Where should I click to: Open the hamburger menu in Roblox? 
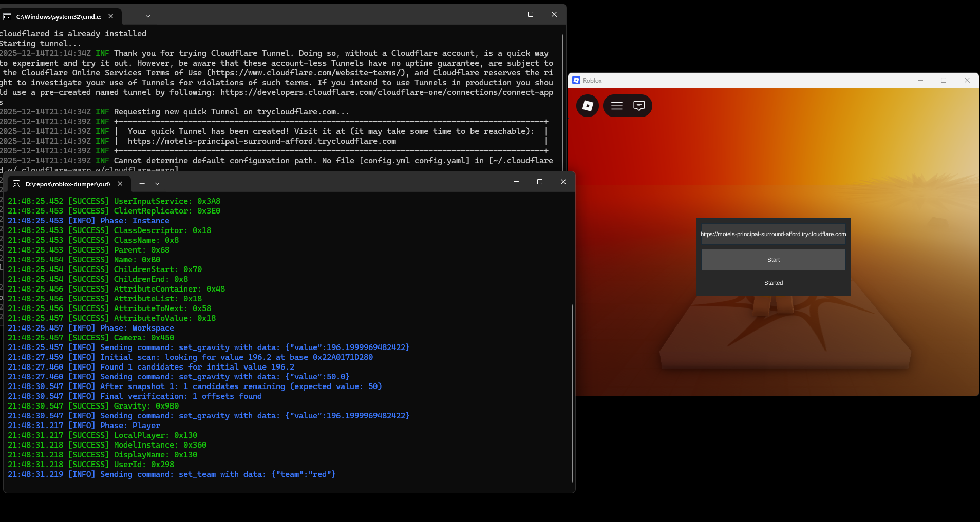(x=616, y=106)
